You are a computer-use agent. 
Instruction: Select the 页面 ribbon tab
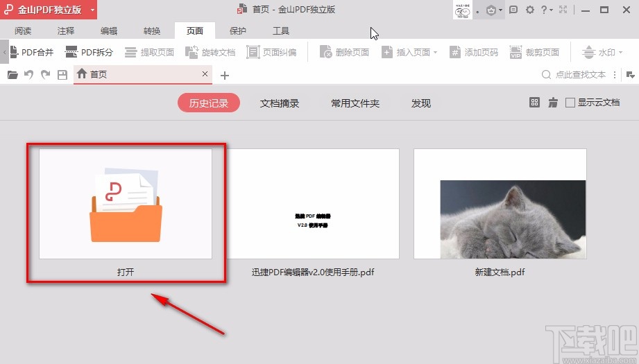(x=195, y=31)
